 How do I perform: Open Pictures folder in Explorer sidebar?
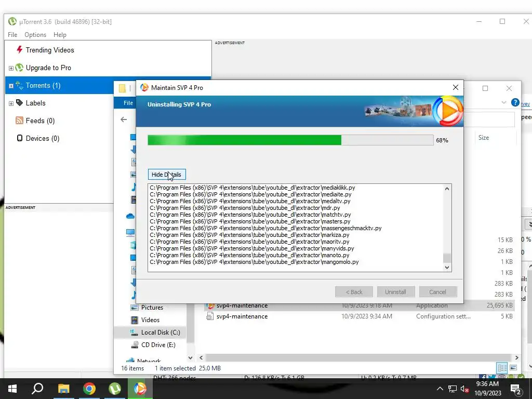point(152,308)
